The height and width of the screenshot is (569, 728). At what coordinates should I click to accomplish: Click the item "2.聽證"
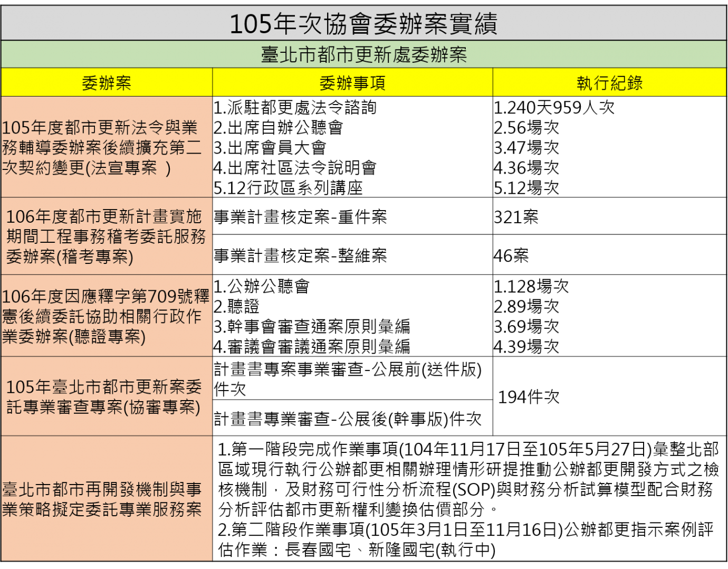237,307
